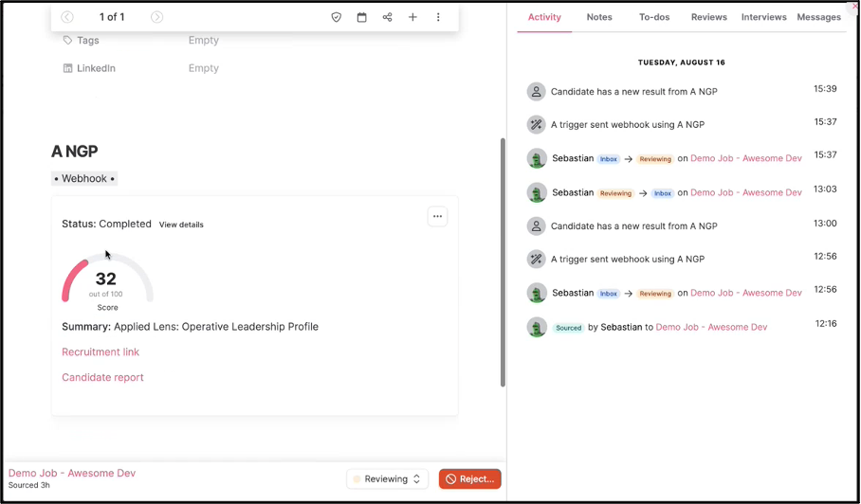Go to next candidate arrow

(157, 17)
